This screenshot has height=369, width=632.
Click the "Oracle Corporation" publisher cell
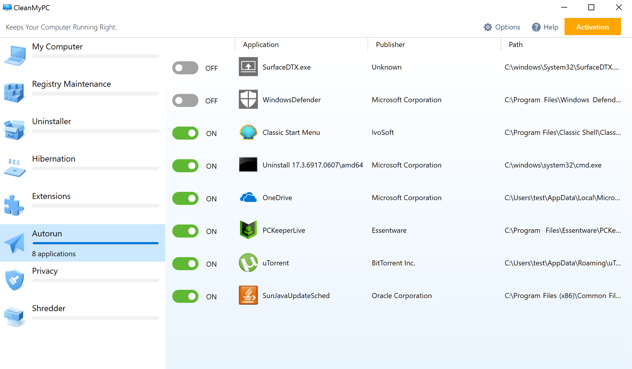pyautogui.click(x=401, y=296)
